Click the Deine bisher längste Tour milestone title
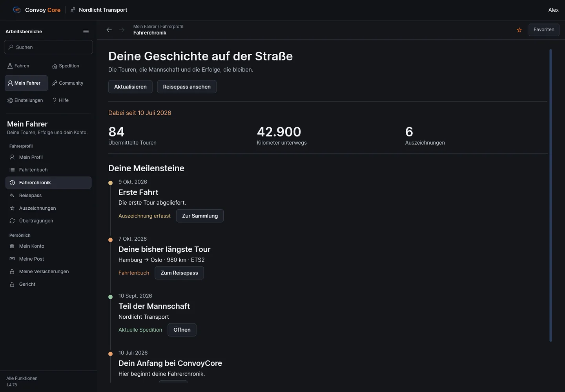Screen dimensions: 565x392 click(x=164, y=249)
